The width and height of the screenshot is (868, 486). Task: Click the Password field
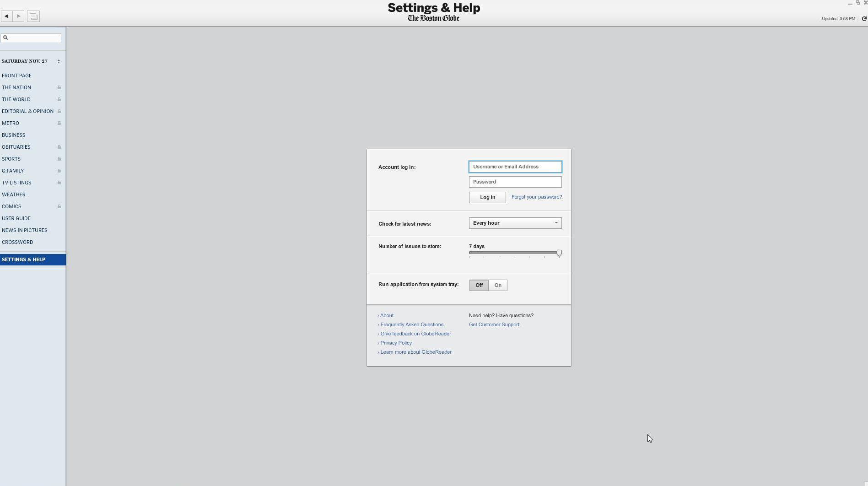coord(515,182)
